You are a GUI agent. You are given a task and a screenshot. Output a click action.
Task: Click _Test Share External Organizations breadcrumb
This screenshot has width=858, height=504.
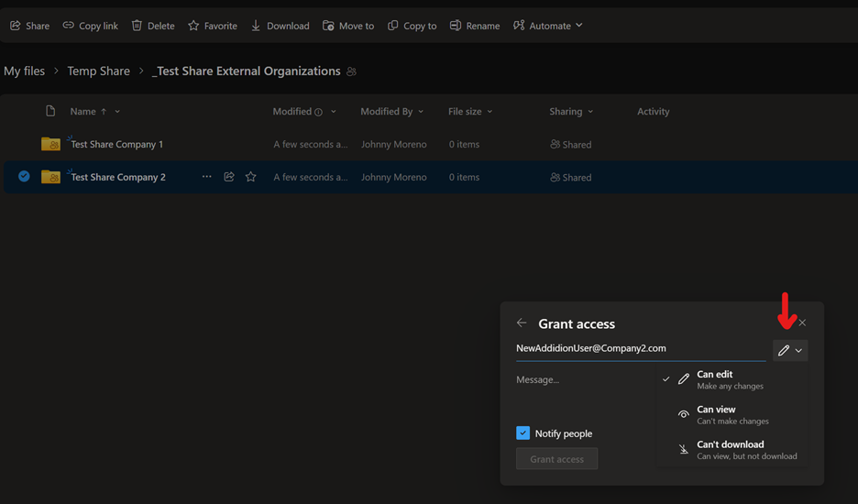click(x=247, y=71)
